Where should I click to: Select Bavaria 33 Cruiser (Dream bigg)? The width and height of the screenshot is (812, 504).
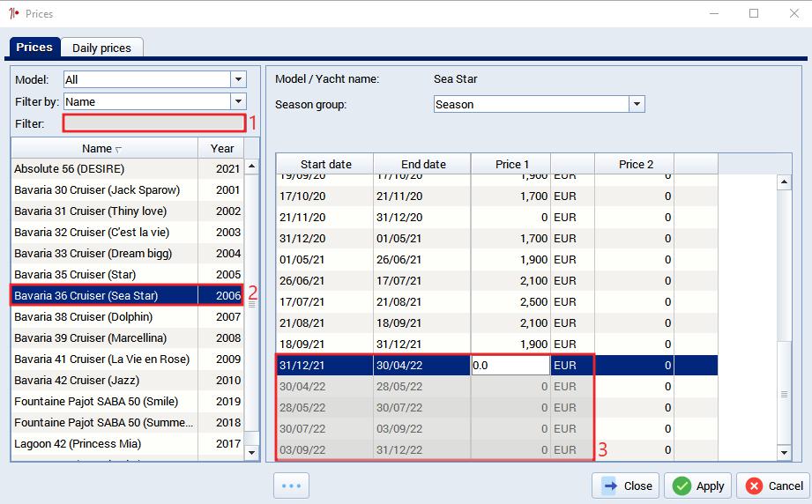coord(127,254)
